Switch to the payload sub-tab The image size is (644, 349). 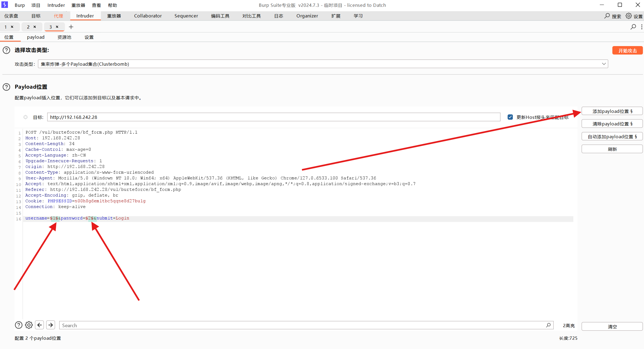click(35, 37)
